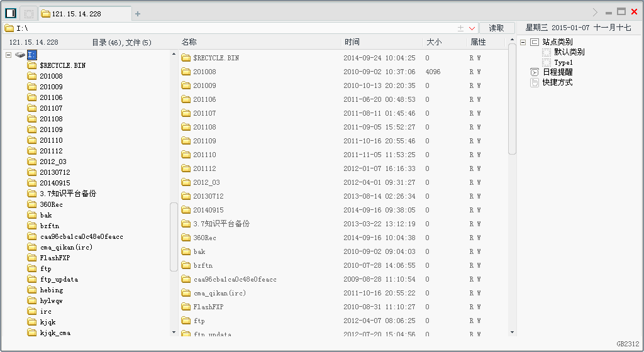Select kjqk_cma folder in left tree
The height and width of the screenshot is (352, 644).
[x=55, y=333]
